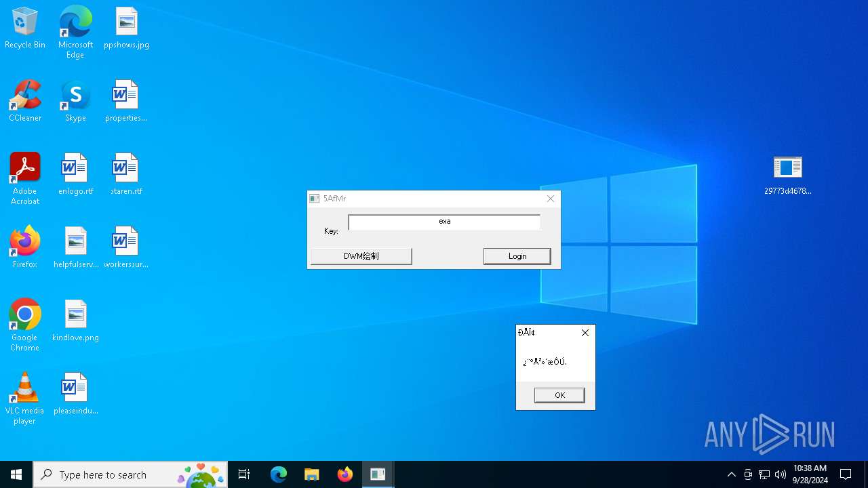Show hidden system tray icons
Screen dimensions: 868x488
click(731, 474)
